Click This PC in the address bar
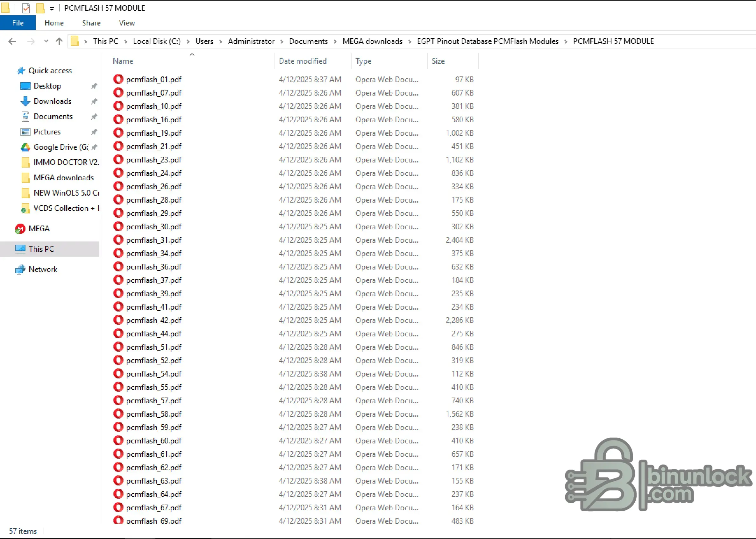 [x=105, y=41]
